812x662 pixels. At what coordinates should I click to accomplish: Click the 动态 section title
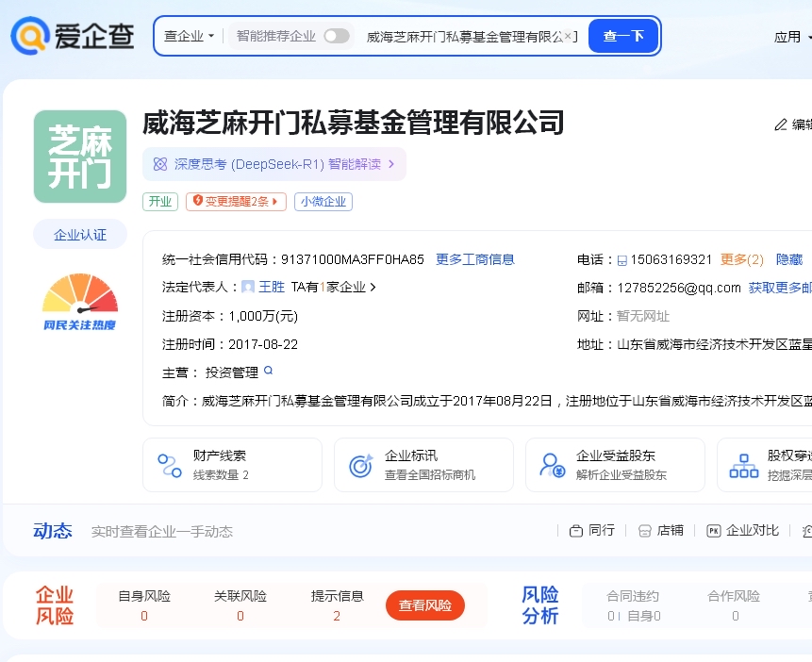point(53,531)
